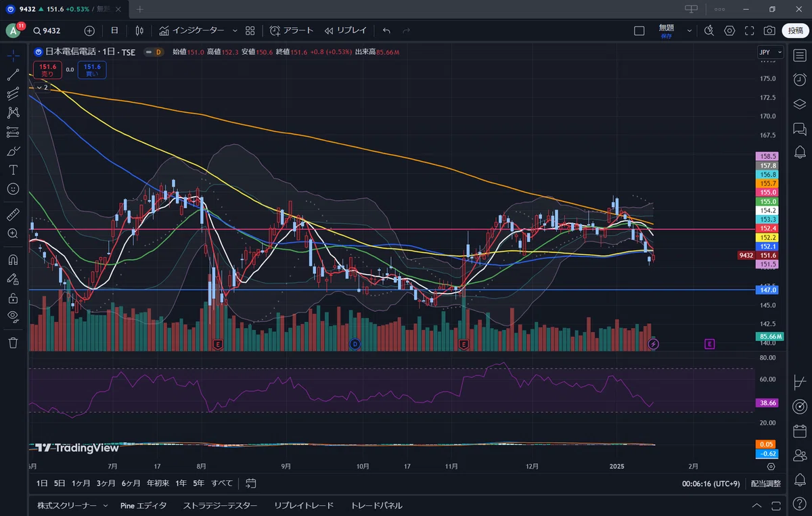Viewport: 812px width, 516px height.
Task: Switch to the Pine Editor tab
Action: pos(143,505)
